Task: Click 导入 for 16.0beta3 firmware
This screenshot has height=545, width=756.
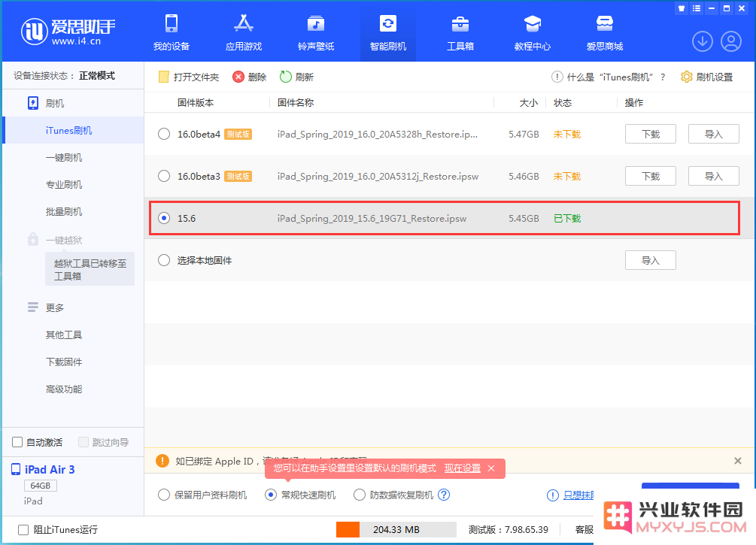Action: click(714, 176)
